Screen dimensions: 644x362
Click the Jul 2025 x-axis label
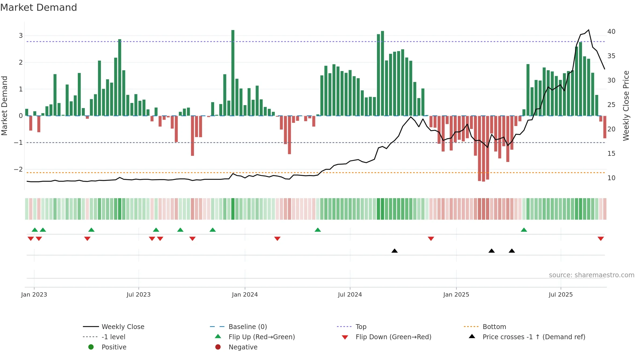561,294
